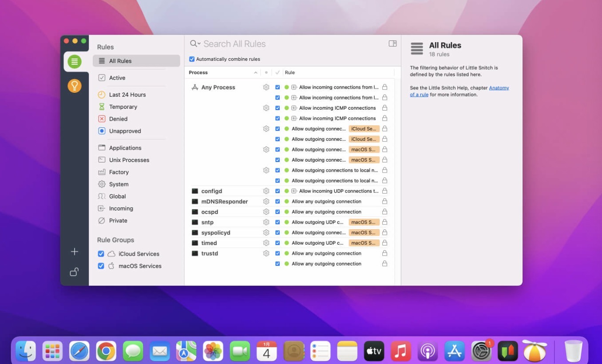Select the Denied rules filter
The image size is (602, 364).
[118, 119]
